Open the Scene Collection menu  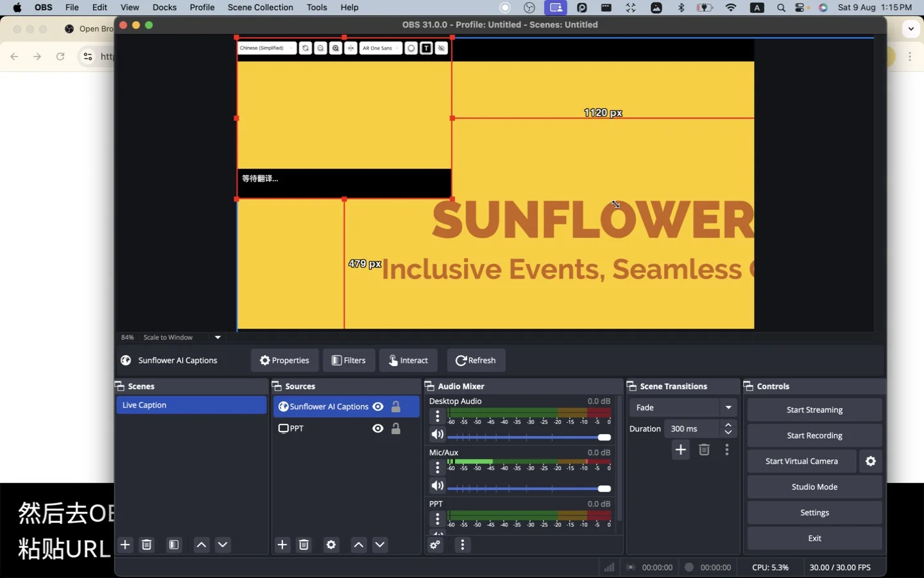260,8
